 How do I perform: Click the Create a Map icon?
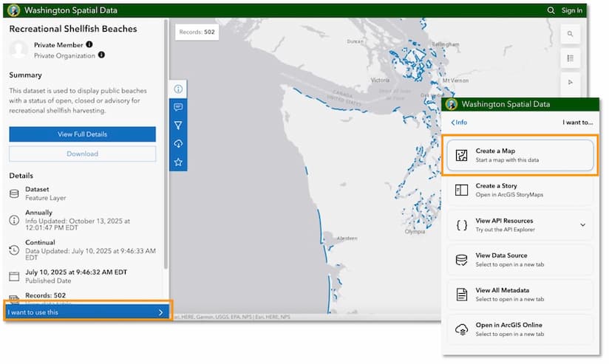pos(461,155)
